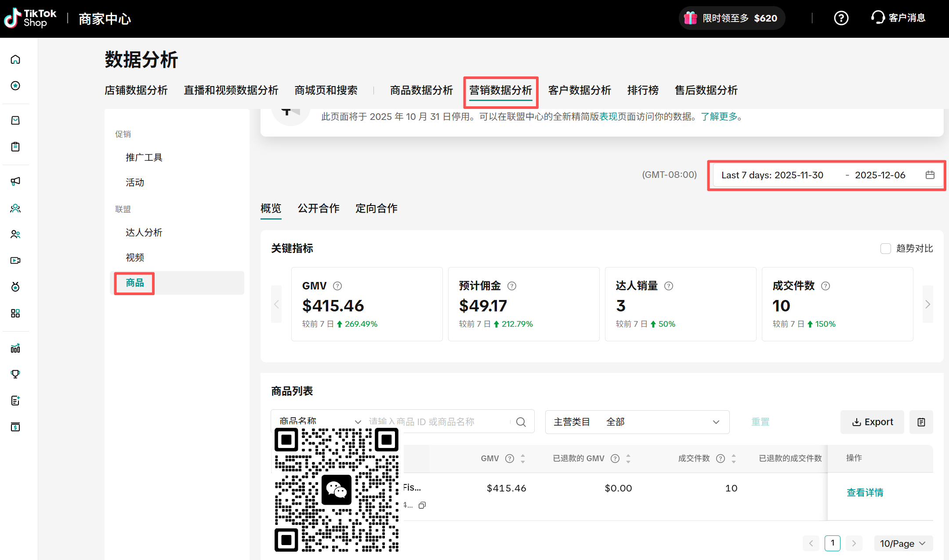The image size is (949, 560).
Task: Click the help question mark in header
Action: (841, 18)
